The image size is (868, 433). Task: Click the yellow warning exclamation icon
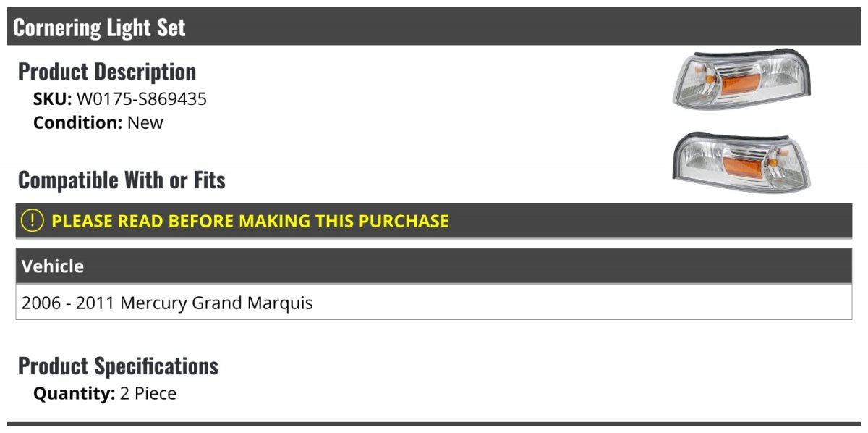(33, 221)
